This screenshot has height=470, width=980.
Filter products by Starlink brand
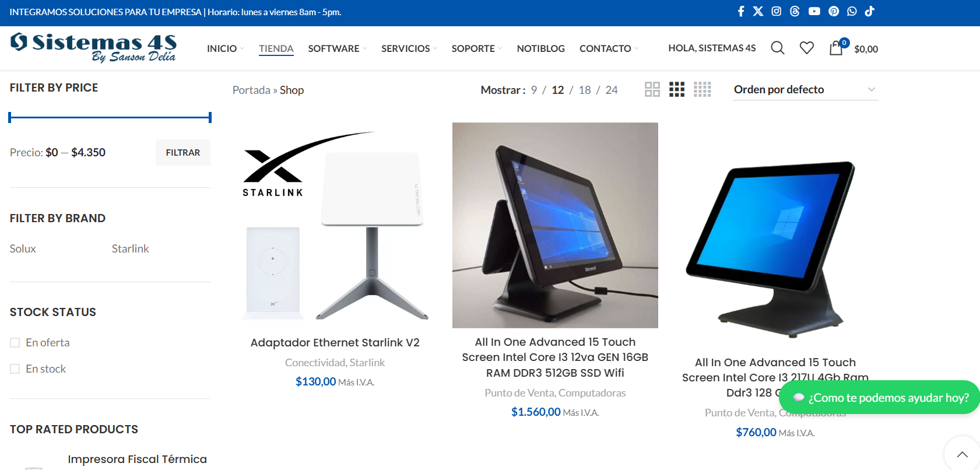[131, 248]
